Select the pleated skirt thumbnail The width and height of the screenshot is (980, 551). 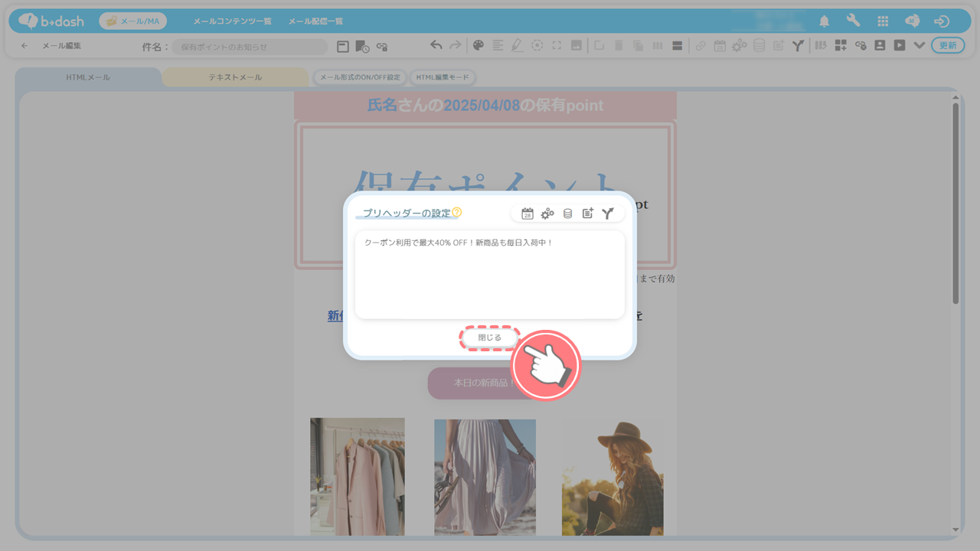485,477
